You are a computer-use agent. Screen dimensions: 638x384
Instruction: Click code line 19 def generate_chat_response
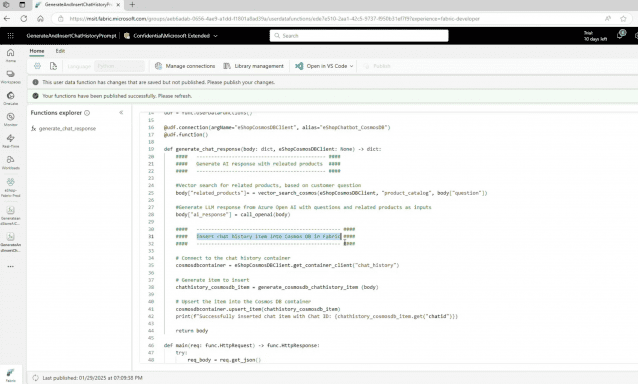(x=272, y=149)
